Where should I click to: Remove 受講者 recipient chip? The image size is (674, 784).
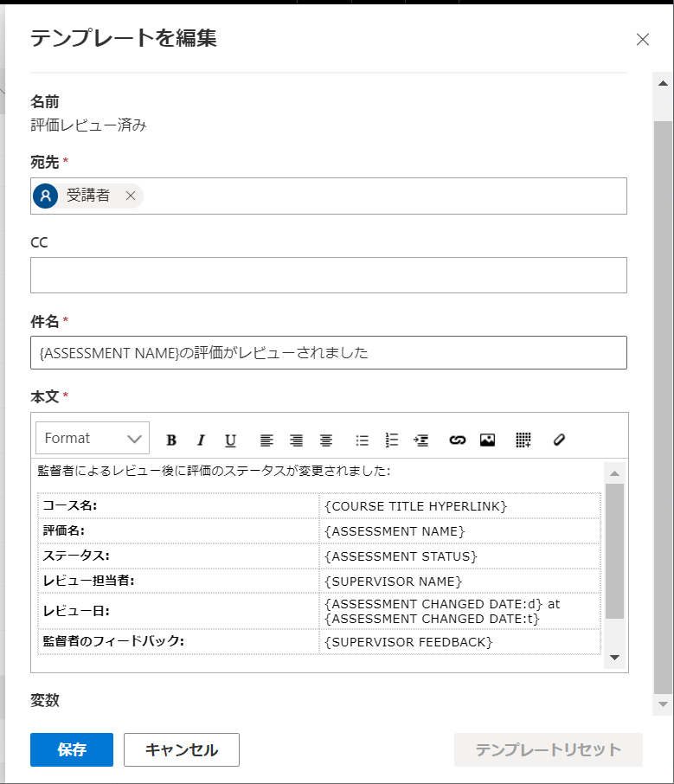[131, 196]
